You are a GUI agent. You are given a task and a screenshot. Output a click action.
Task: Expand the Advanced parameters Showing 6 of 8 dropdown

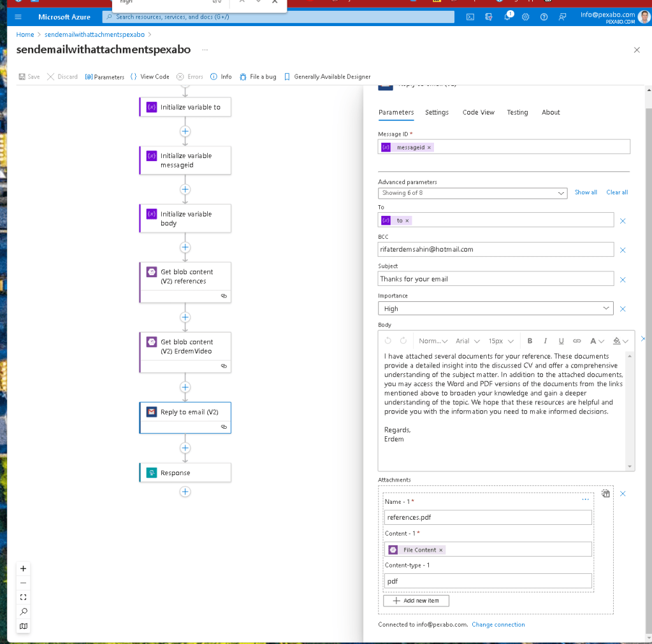pyautogui.click(x=472, y=193)
